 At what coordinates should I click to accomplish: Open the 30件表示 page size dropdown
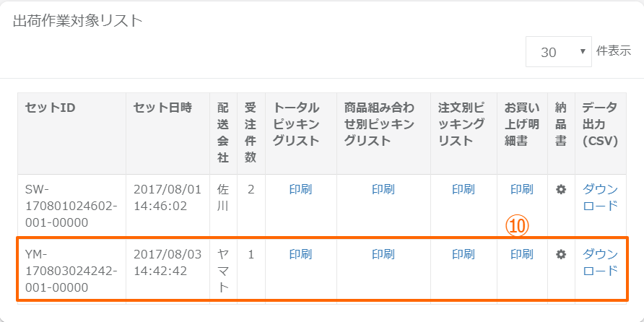point(558,52)
